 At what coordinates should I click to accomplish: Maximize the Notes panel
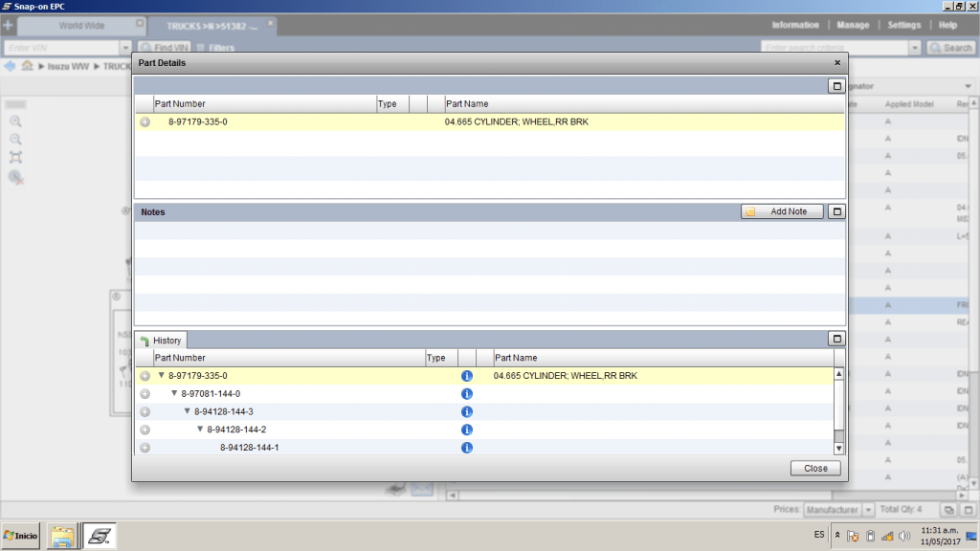click(836, 211)
